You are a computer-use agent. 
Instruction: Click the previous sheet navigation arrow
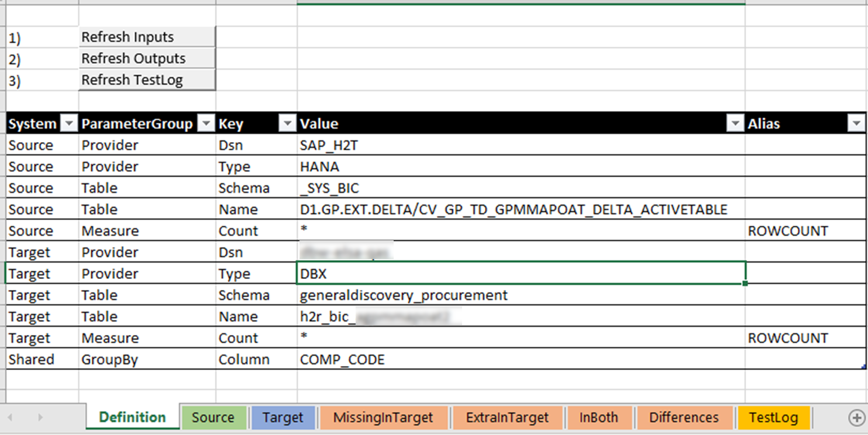click(10, 417)
